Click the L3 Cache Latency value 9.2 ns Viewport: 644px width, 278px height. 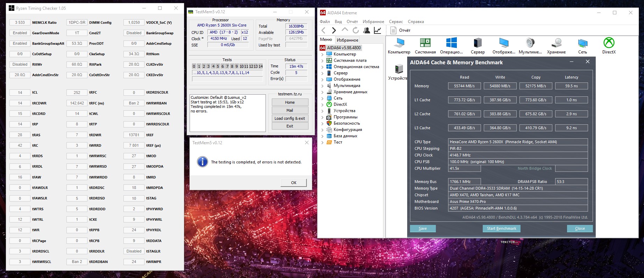tap(571, 128)
